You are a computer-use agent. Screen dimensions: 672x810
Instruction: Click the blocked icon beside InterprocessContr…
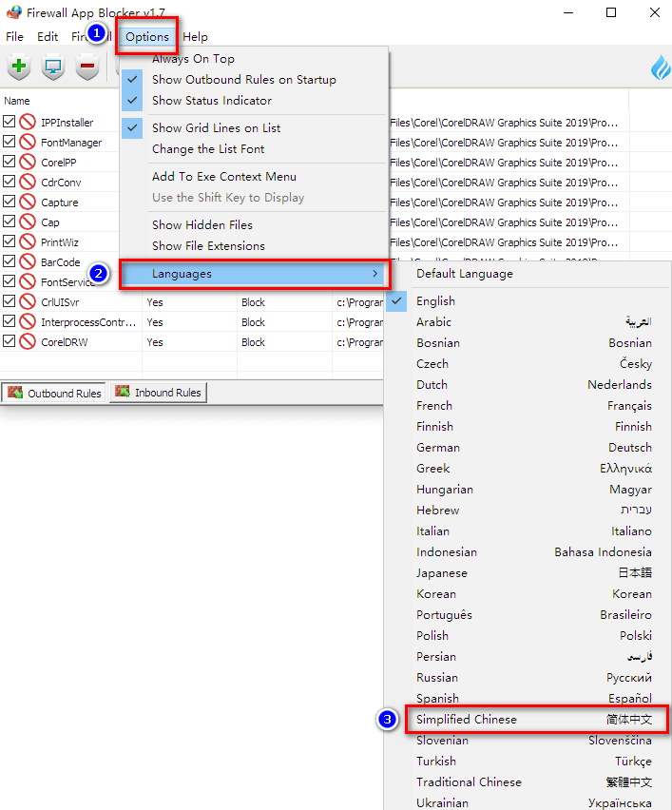point(28,322)
